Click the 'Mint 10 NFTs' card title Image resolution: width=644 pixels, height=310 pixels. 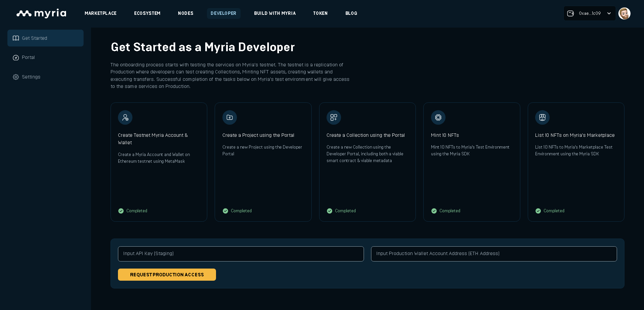tap(445, 135)
